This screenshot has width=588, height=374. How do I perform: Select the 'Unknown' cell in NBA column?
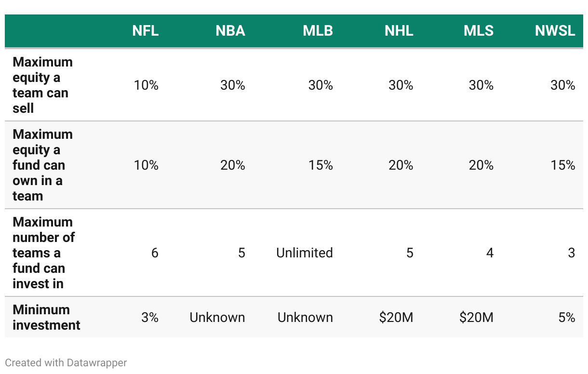[217, 317]
